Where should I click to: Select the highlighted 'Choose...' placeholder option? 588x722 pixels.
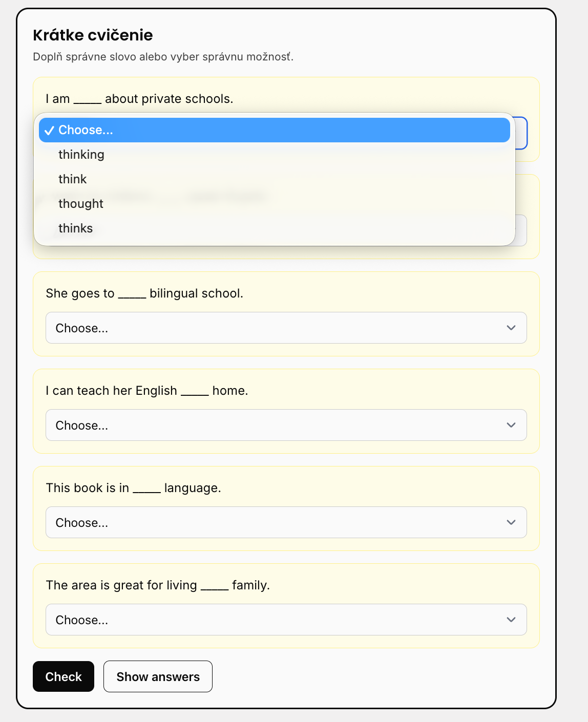point(275,130)
